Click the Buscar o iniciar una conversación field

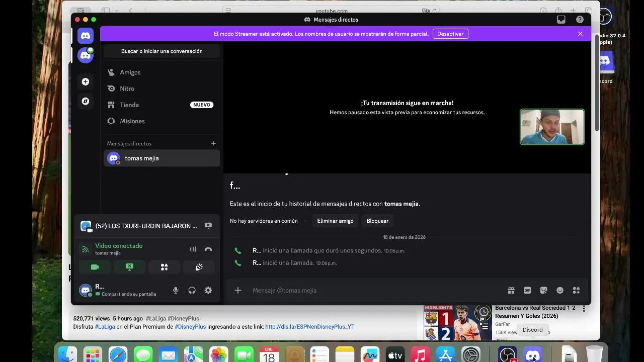162,51
